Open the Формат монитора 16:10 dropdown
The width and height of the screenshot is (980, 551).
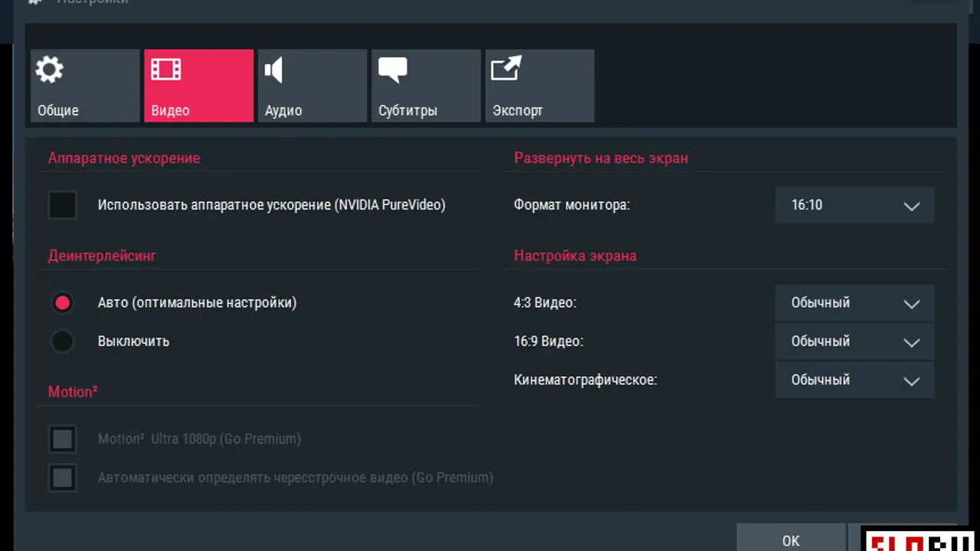(x=854, y=205)
